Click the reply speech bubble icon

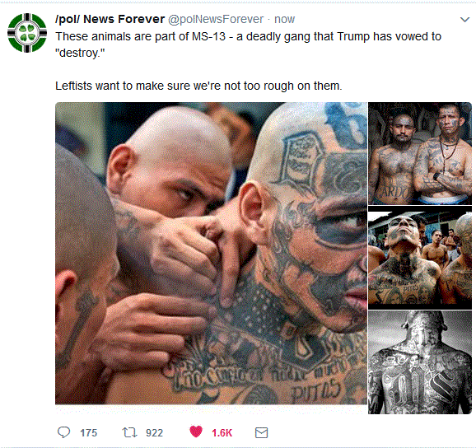[x=63, y=432]
